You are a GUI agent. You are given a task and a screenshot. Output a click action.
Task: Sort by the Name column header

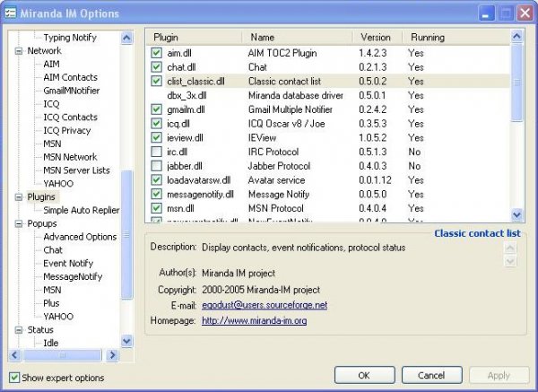[x=298, y=37]
